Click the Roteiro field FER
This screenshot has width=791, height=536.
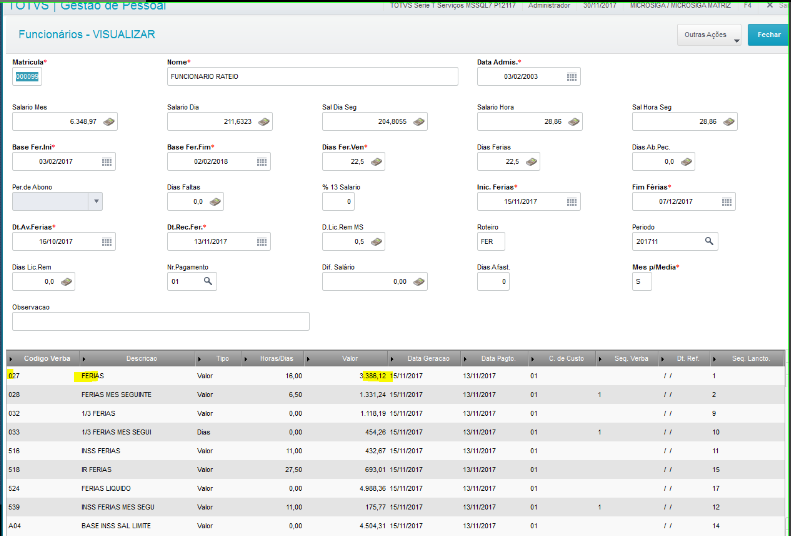[490, 242]
